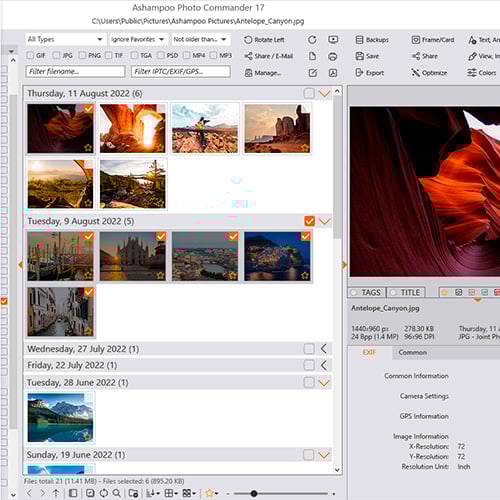
Task: Go forward with the right arrow in bottom toolbar
Action: pos(42,493)
